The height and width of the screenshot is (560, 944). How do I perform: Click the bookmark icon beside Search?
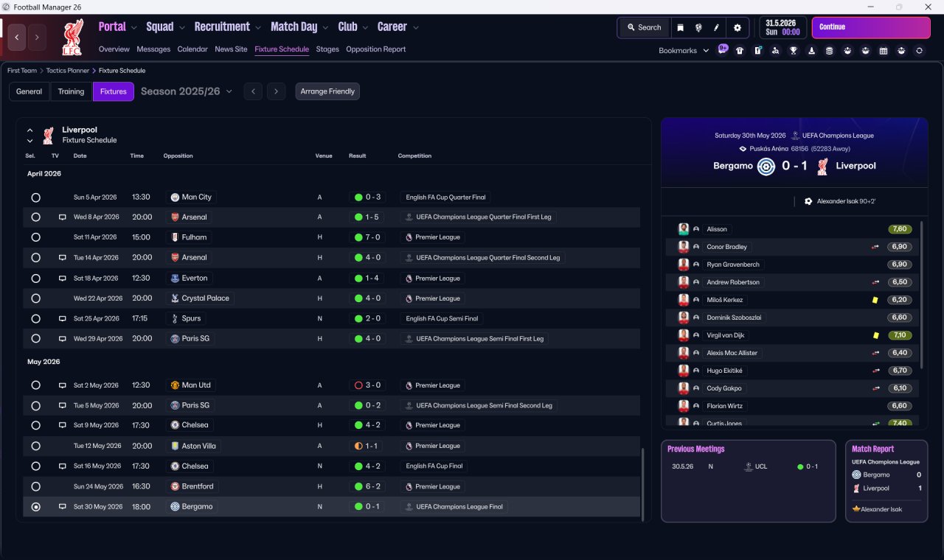[x=681, y=28]
